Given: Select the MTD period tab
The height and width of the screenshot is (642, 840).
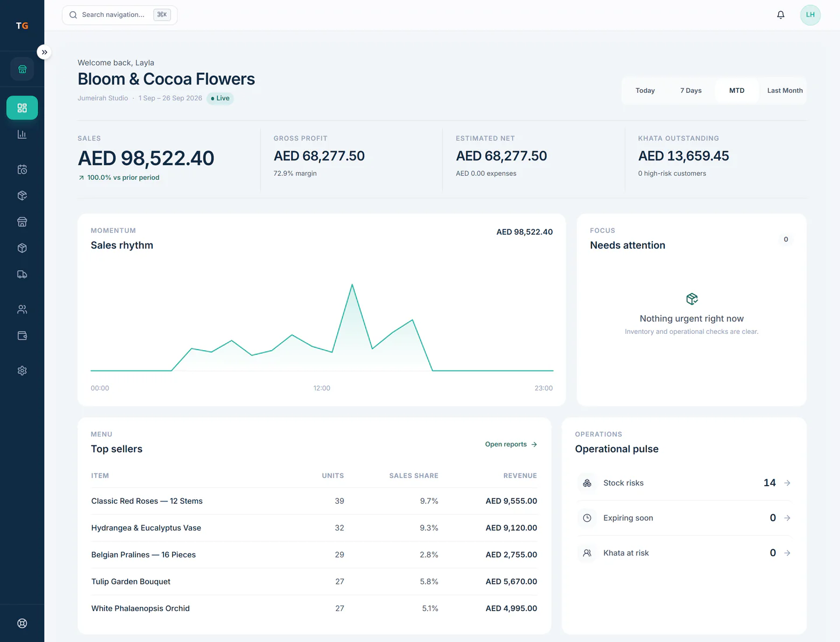Looking at the screenshot, I should click(x=737, y=90).
